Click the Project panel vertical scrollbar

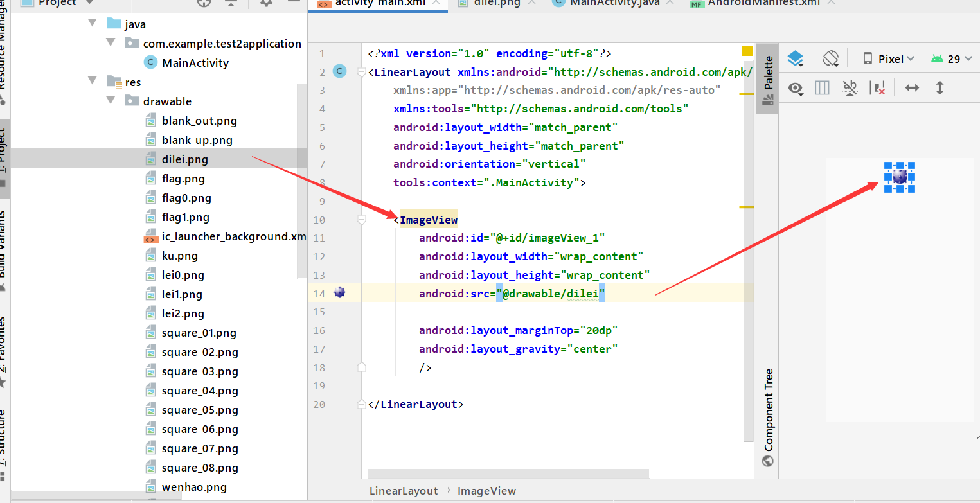point(302,181)
